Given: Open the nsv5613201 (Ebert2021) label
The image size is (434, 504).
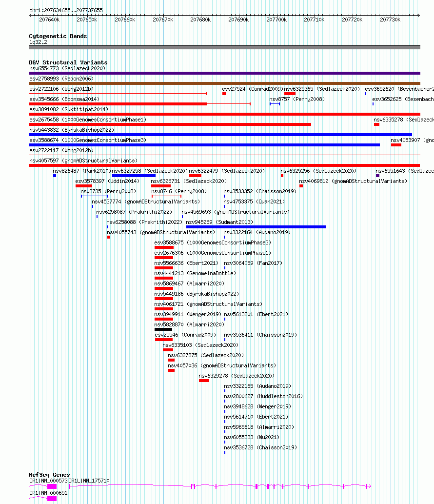Looking at the screenshot, I should pyautogui.click(x=256, y=314).
